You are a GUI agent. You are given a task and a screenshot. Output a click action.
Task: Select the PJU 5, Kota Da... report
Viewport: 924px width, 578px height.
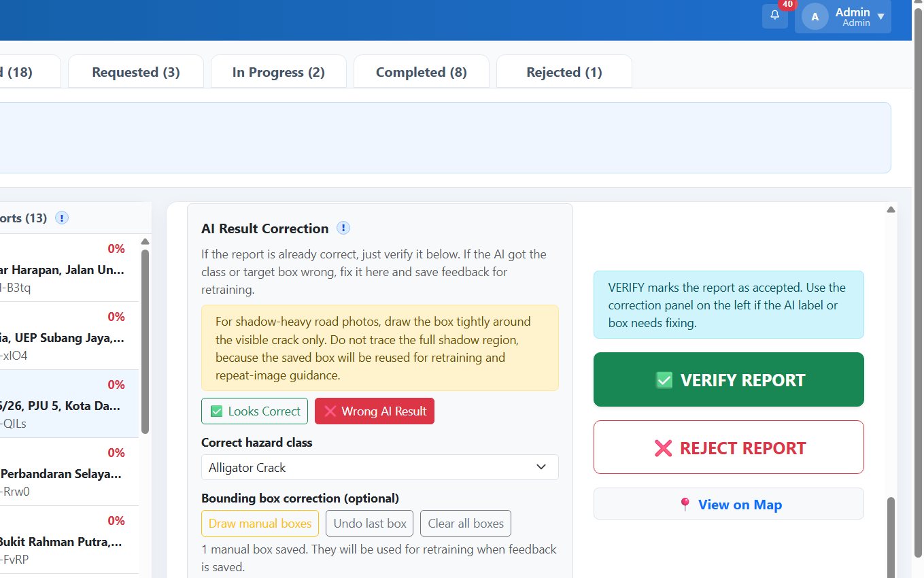69,404
